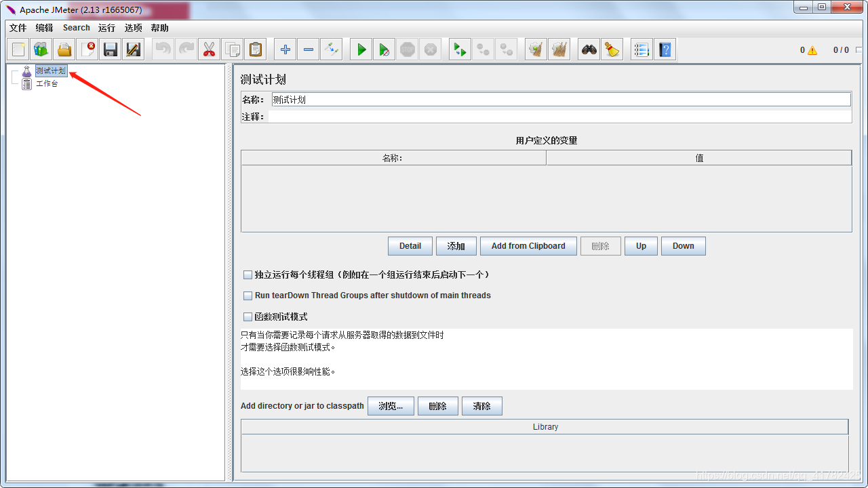Click the 值 column header in the variables table

[x=699, y=158]
